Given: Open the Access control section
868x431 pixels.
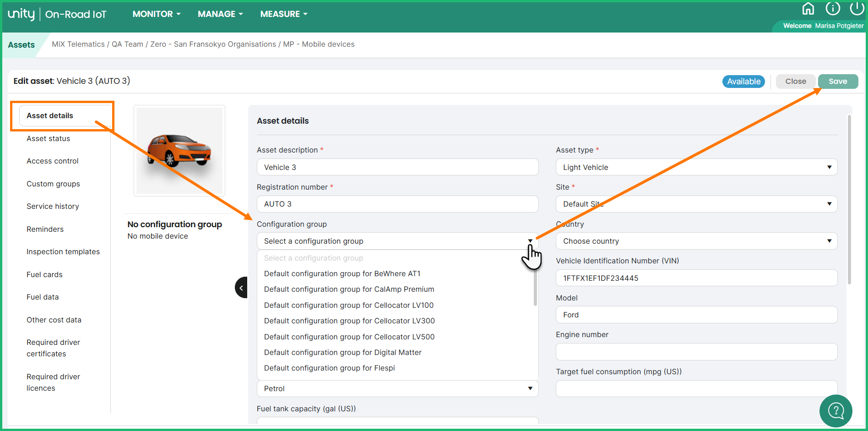Looking at the screenshot, I should (x=52, y=161).
